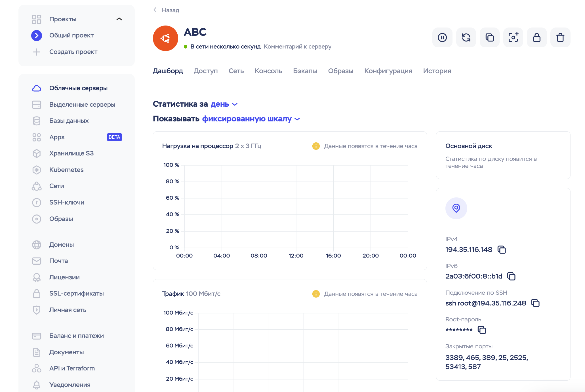The image size is (585, 392).
Task: Click the create snapshot icon
Action: click(x=513, y=37)
